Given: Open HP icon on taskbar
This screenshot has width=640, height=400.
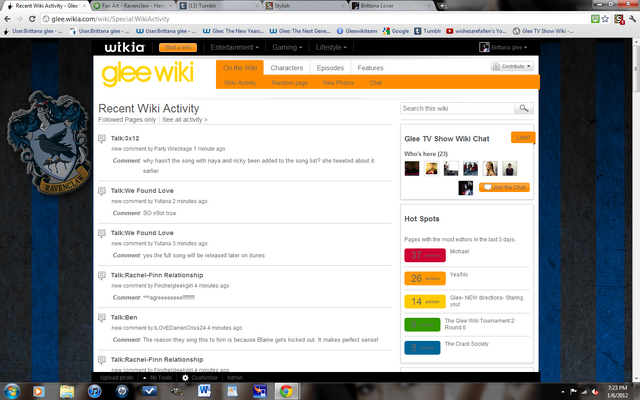Looking at the screenshot, I should click(x=122, y=391).
